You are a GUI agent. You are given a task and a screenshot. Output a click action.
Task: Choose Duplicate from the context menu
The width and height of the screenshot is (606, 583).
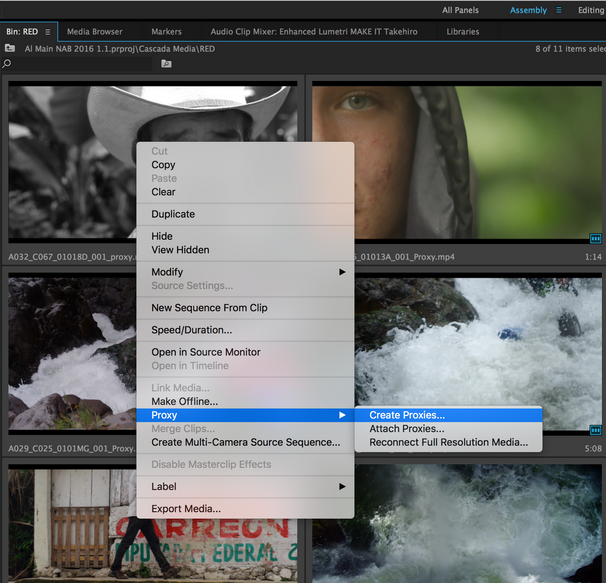245,214
